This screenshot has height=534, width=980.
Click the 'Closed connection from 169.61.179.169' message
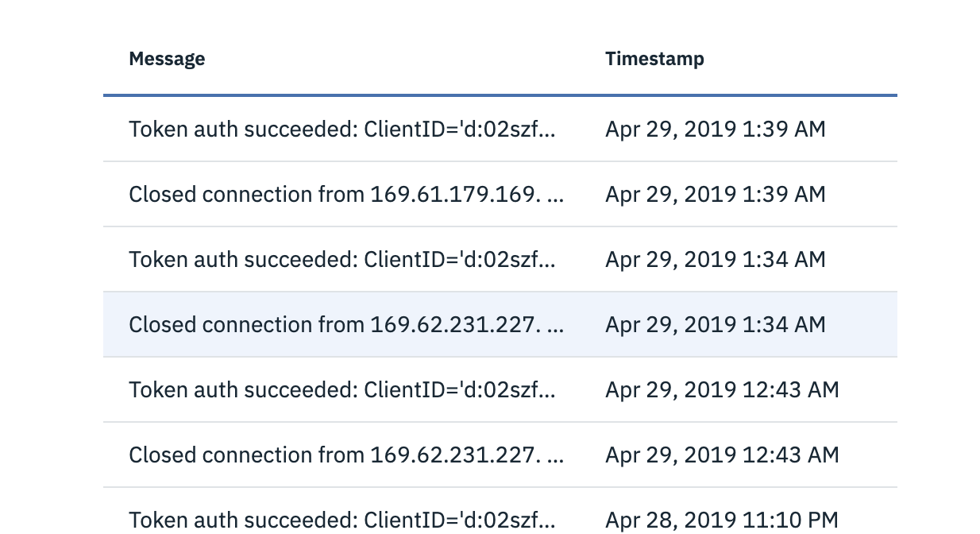click(347, 194)
